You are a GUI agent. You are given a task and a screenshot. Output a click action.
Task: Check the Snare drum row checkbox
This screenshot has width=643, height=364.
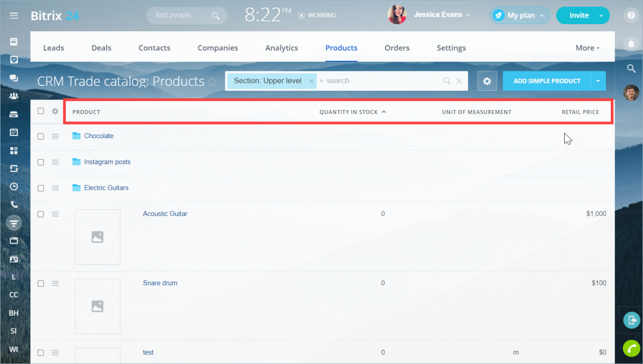point(41,283)
